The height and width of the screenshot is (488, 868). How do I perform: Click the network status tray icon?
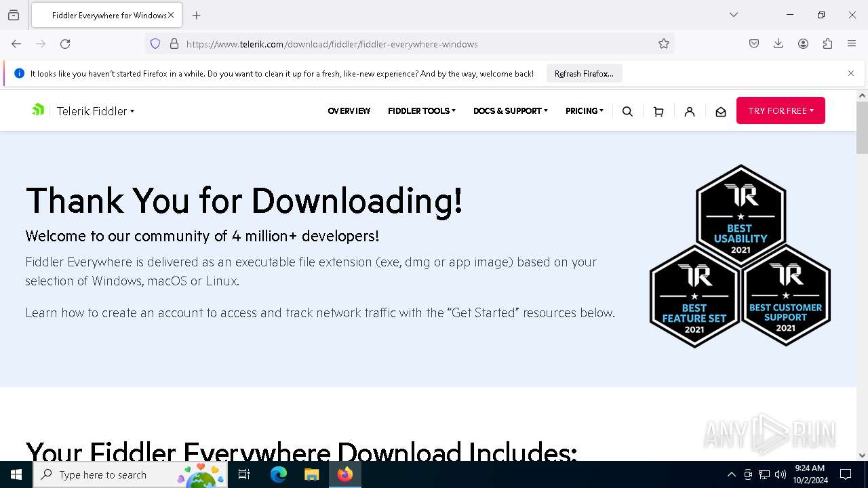[x=764, y=474]
